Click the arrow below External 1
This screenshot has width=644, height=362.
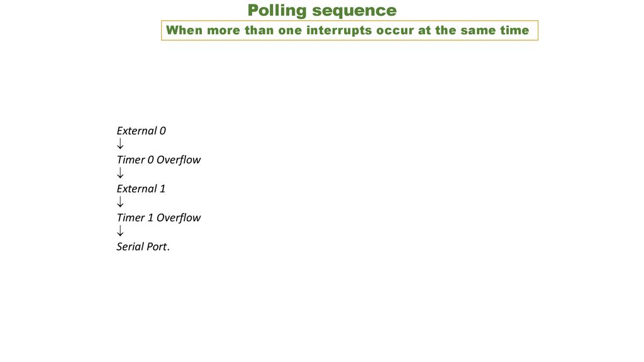[120, 202]
